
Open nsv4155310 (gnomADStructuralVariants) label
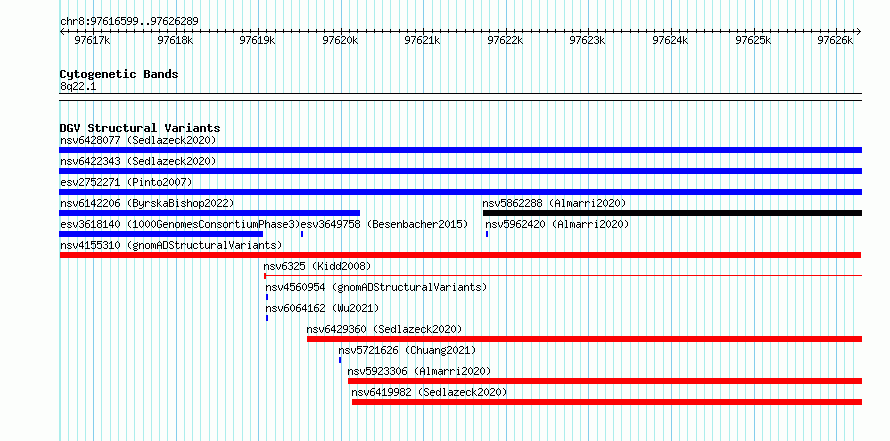coord(171,245)
